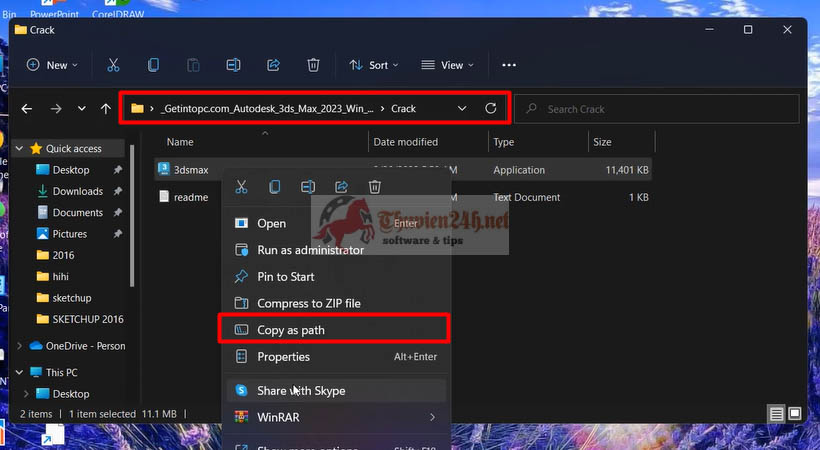
Task: Click the Delete icon in the context menu
Action: pos(375,186)
